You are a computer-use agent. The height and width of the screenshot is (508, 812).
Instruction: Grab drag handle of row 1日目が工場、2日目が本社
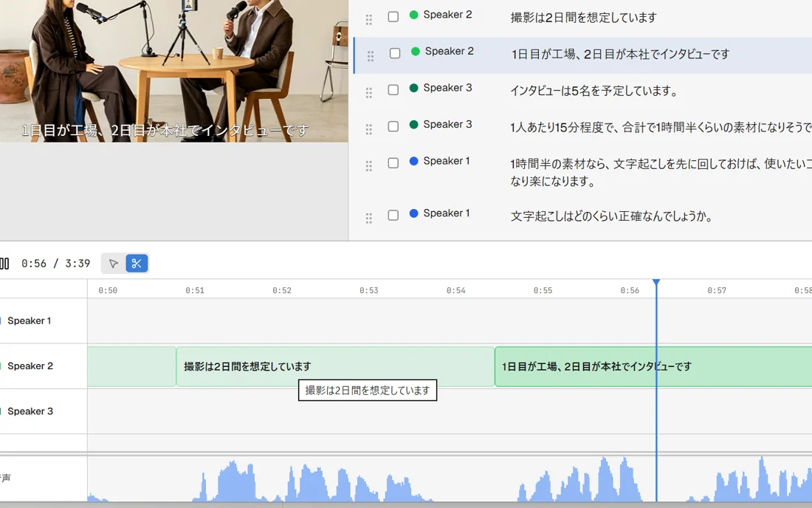click(371, 56)
